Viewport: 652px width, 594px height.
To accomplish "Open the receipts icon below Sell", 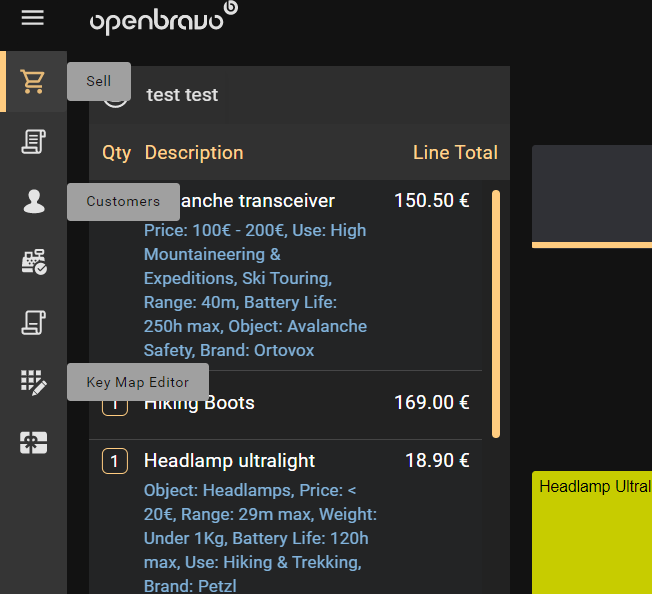I will pyautogui.click(x=33, y=142).
